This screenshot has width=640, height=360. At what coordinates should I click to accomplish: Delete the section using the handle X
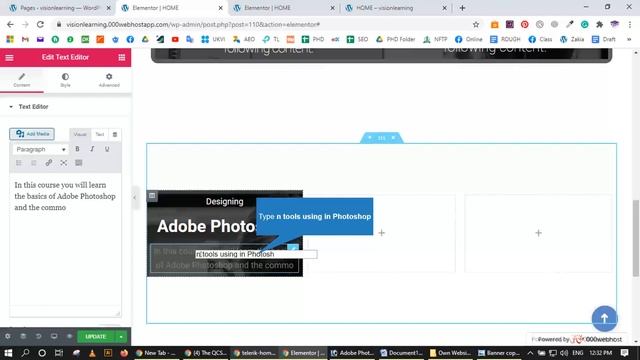(393, 138)
